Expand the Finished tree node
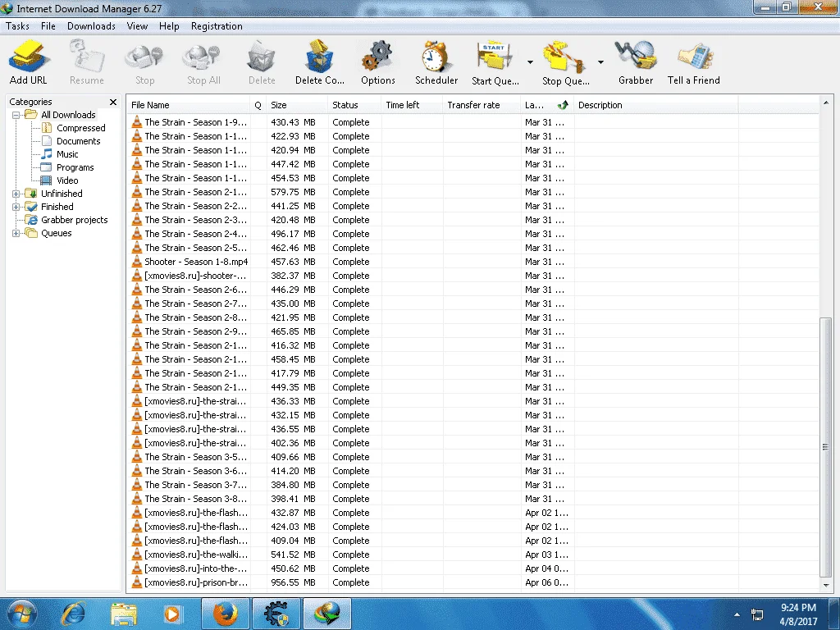Screen dimensions: 840x630 [16, 207]
